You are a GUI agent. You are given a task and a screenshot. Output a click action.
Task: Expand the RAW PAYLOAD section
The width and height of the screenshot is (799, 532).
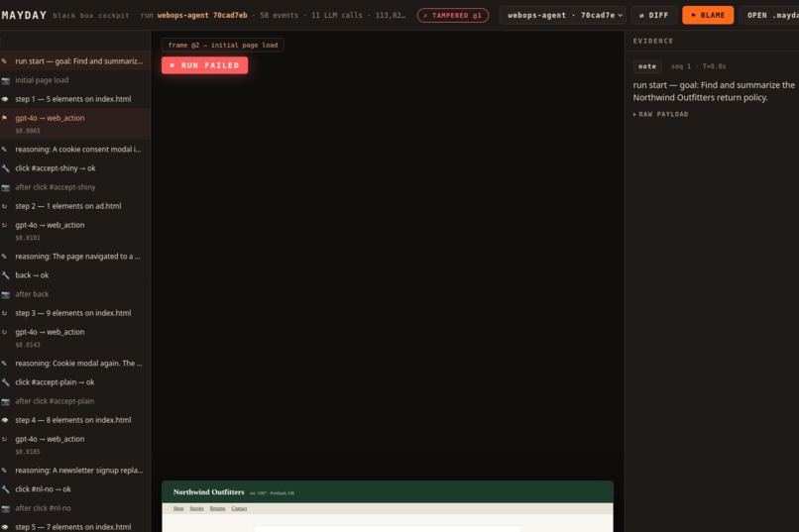660,115
